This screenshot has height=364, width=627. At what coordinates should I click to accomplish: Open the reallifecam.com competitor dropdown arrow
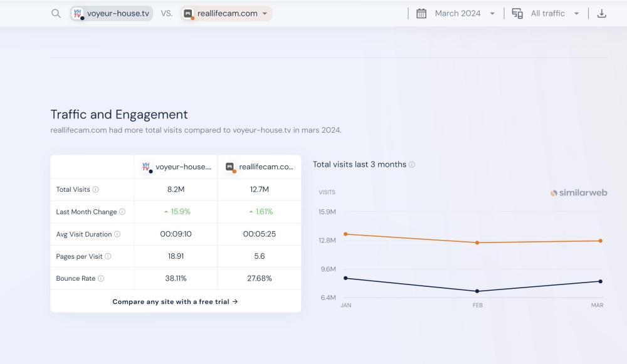point(265,14)
